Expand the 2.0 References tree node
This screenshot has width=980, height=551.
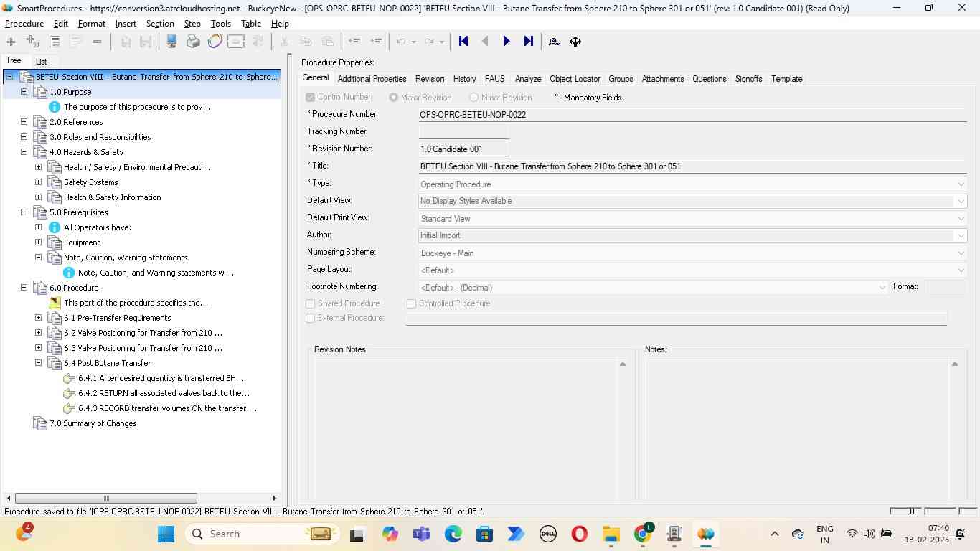pos(24,122)
